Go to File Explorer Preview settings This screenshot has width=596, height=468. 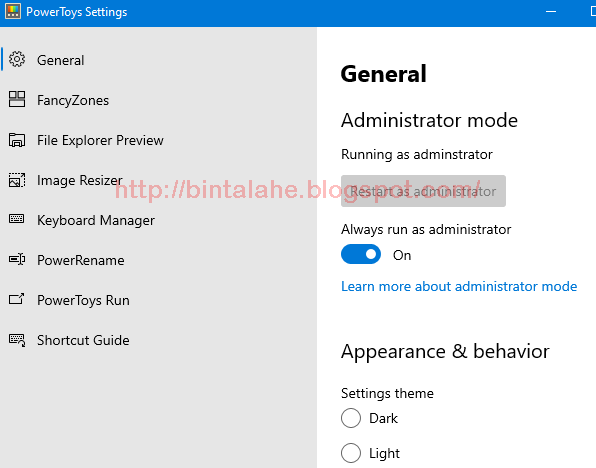(159, 140)
